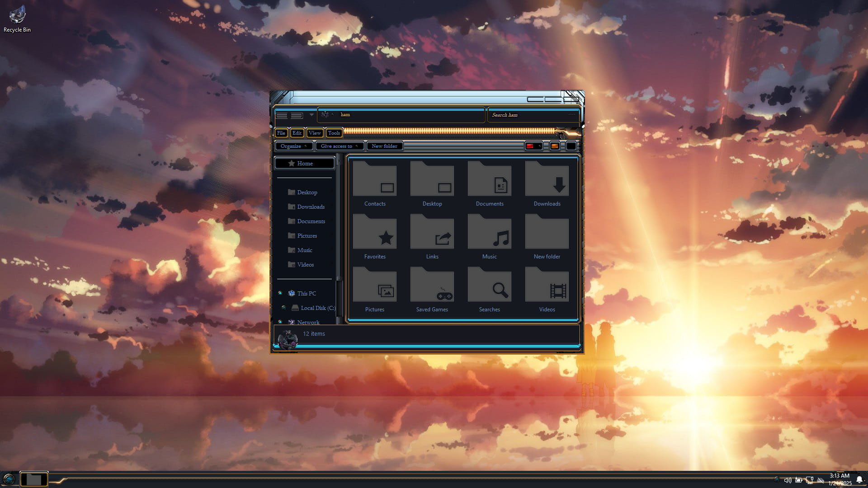Image resolution: width=868 pixels, height=488 pixels.
Task: Open the Tools menu
Action: coord(334,133)
